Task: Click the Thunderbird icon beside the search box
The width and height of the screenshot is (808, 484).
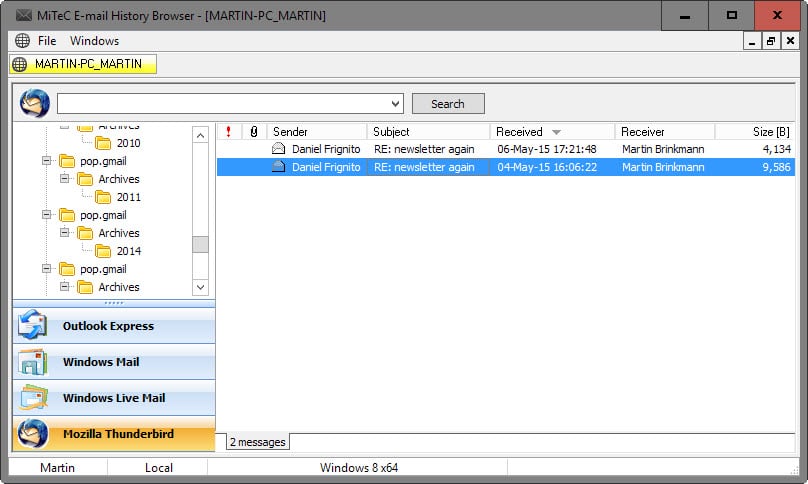Action: (x=35, y=103)
